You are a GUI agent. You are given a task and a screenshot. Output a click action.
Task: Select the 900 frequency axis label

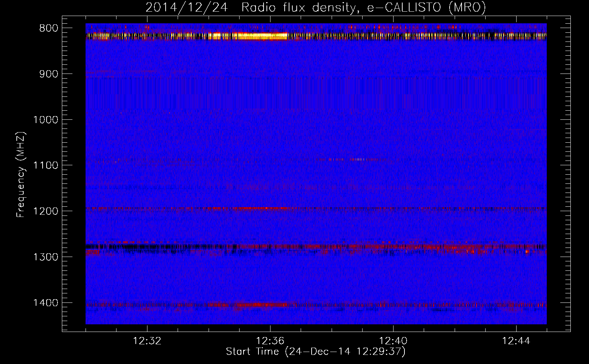pyautogui.click(x=48, y=74)
